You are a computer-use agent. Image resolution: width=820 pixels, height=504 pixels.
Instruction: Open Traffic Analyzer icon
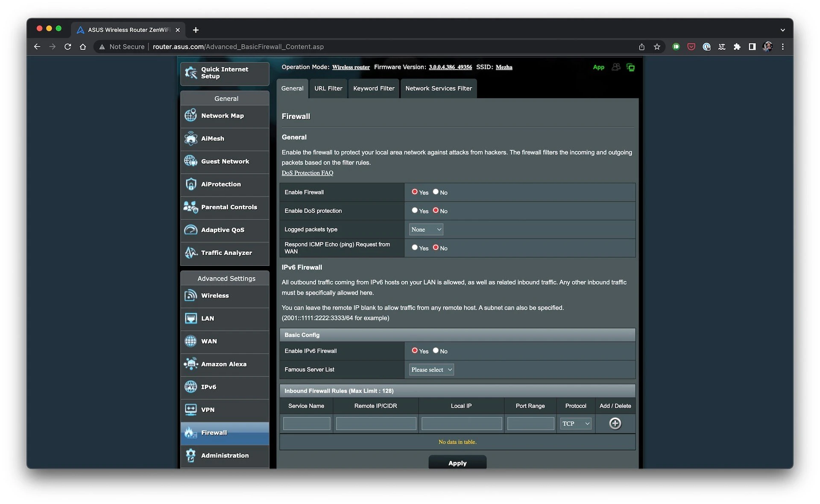(190, 253)
